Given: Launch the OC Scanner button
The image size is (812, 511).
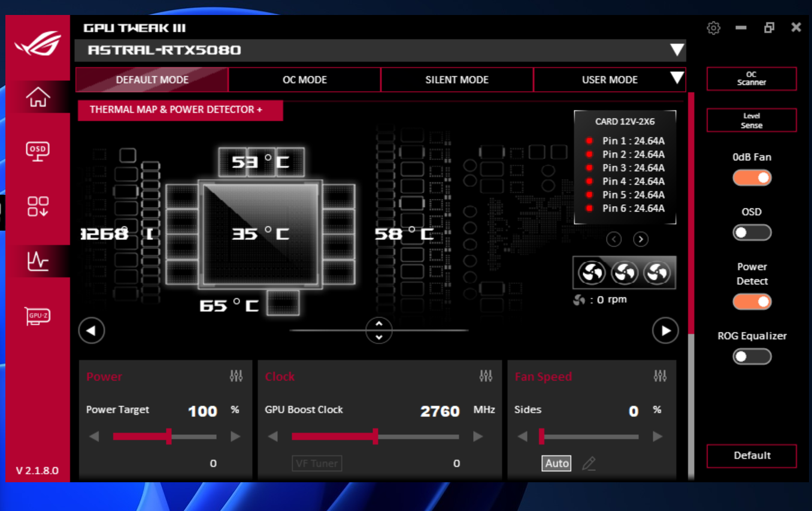Looking at the screenshot, I should tap(752, 78).
